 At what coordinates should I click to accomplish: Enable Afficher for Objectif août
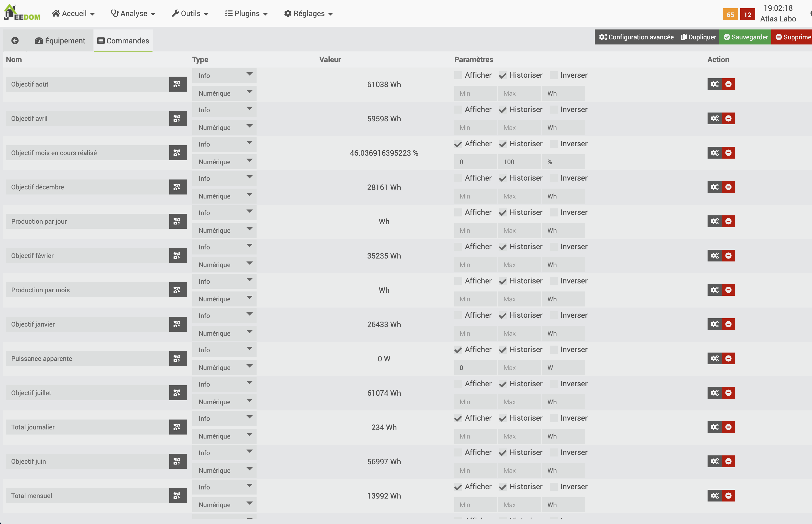[458, 75]
